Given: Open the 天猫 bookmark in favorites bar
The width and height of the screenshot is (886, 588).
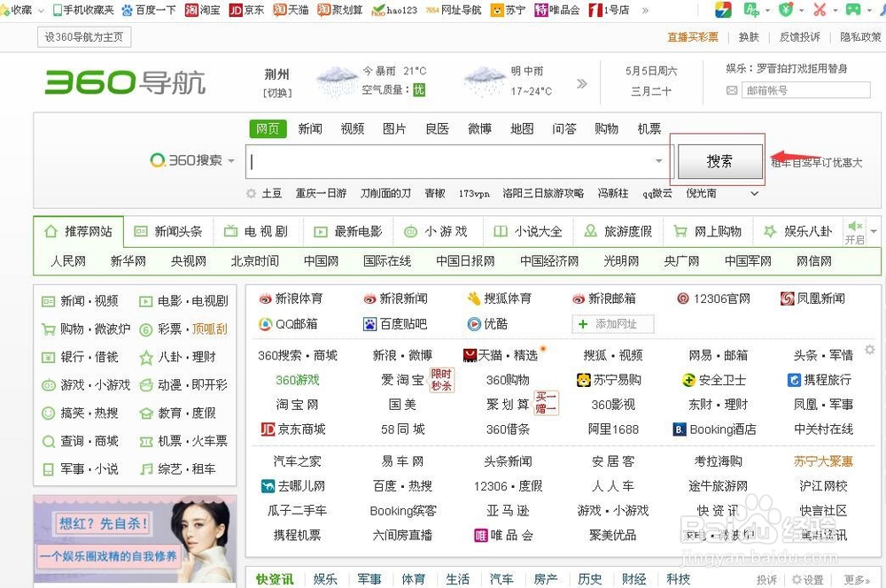Looking at the screenshot, I should pos(291,10).
